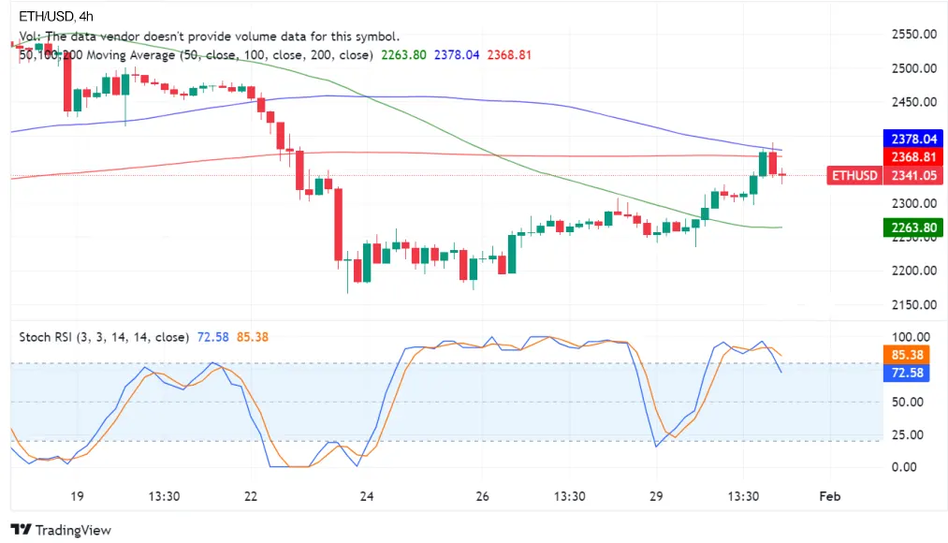Image resolution: width=948 pixels, height=543 pixels.
Task: Select the Stoch RSI indicator legend
Action: 103,337
